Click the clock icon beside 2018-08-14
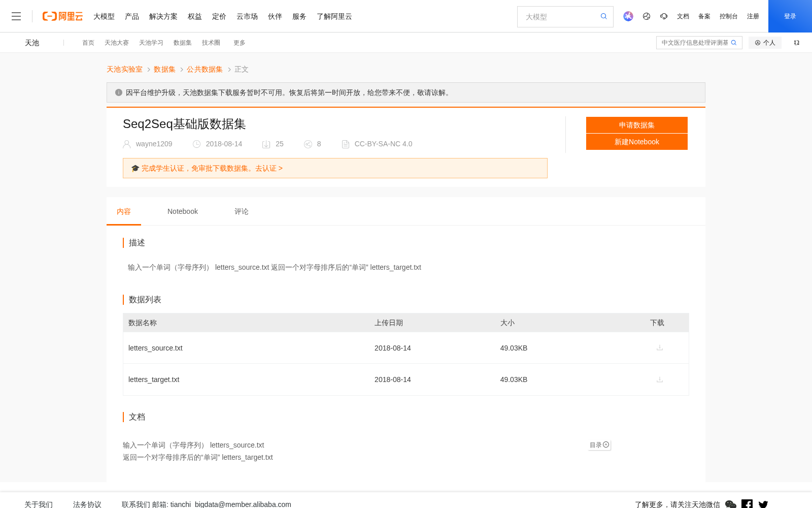The image size is (812, 508). [197, 144]
